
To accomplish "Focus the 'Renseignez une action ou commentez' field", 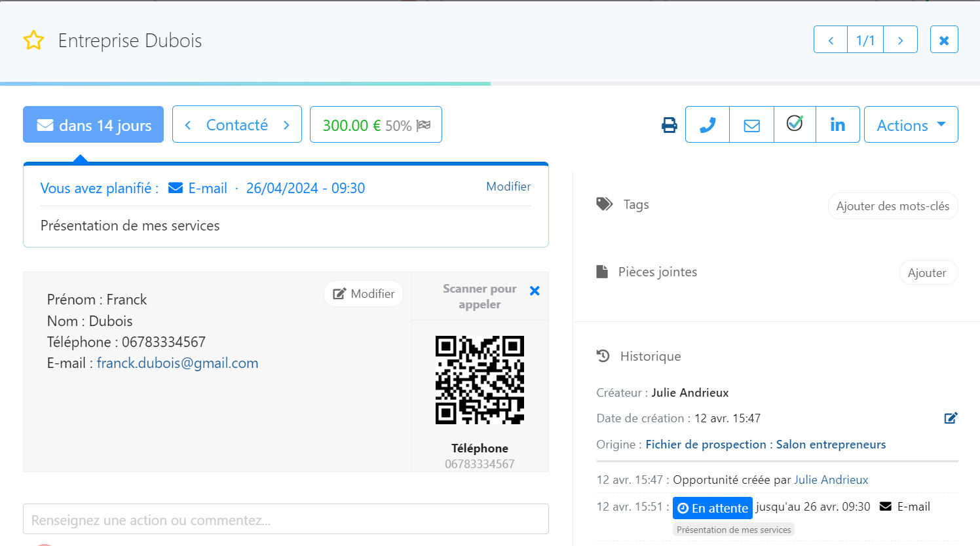I will click(286, 519).
